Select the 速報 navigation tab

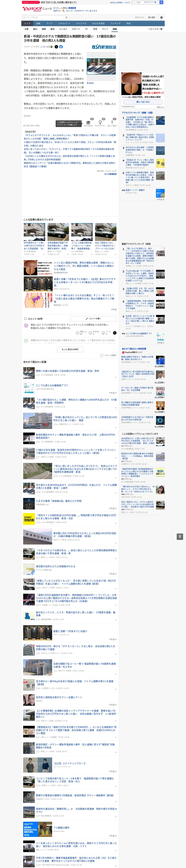(x=38, y=24)
